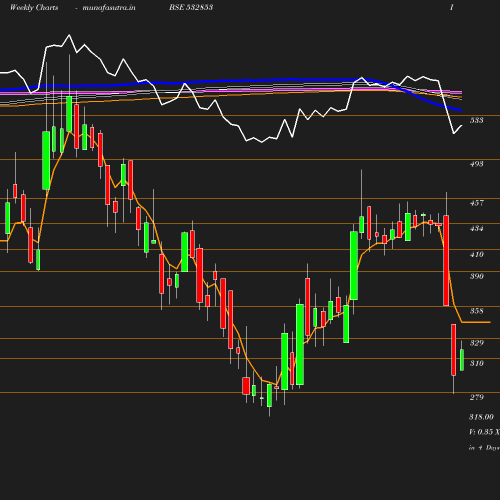The height and width of the screenshot is (500, 500).
Task: Click the 'Weekly Charts' title text
Action: [x=34, y=7]
